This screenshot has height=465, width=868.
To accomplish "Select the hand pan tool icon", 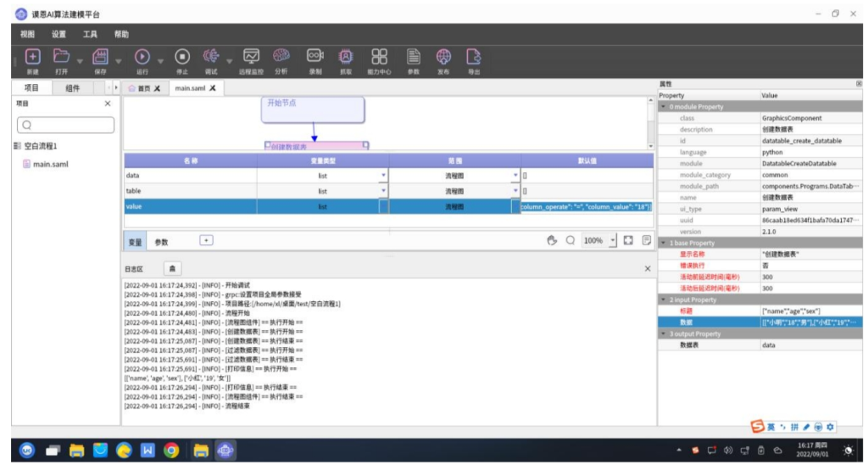I will (x=551, y=241).
